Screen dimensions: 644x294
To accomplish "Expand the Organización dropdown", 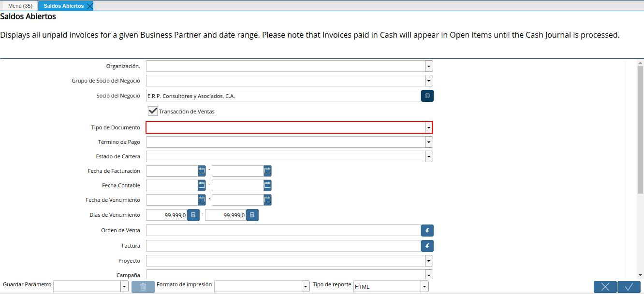I will [x=429, y=66].
